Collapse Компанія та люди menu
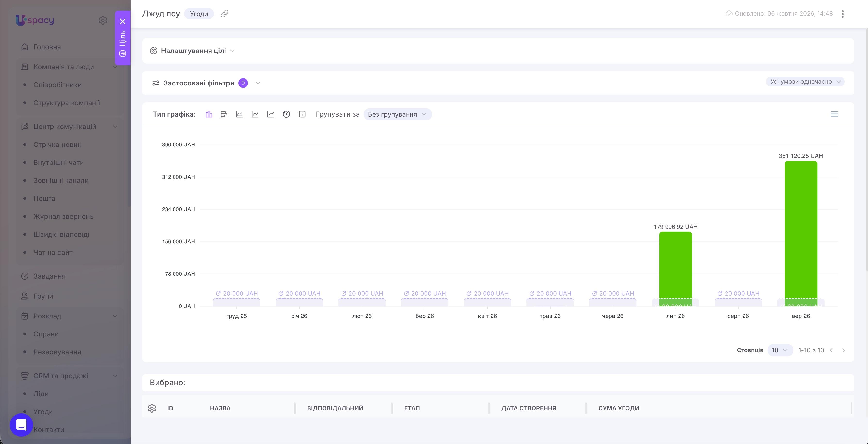The width and height of the screenshot is (868, 444). point(115,67)
